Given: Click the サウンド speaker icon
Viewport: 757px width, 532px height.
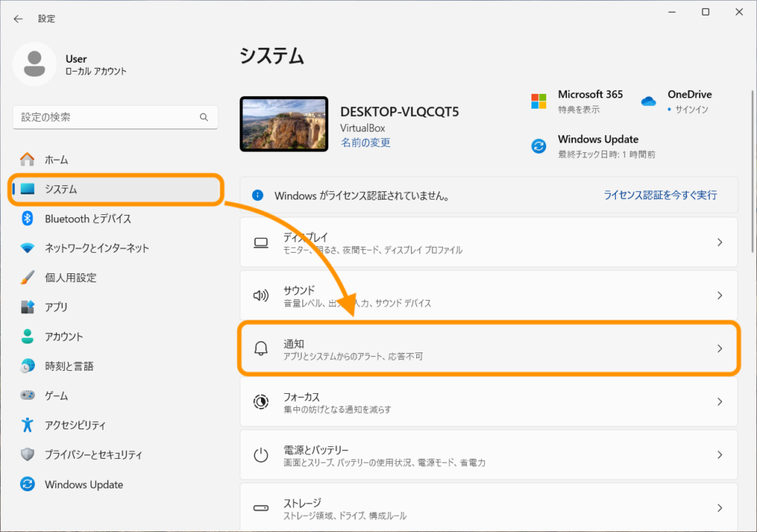Looking at the screenshot, I should click(x=261, y=296).
